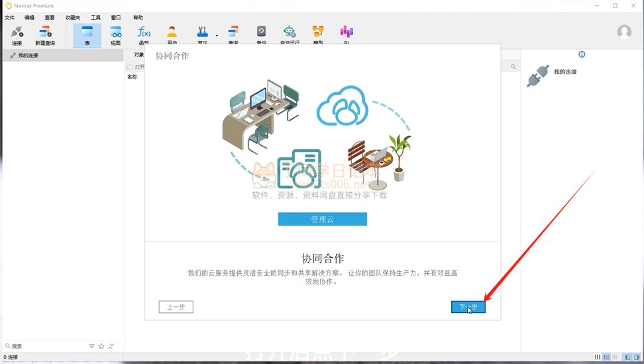Select the Table (表) toolbar icon
The width and height of the screenshot is (644, 364).
tap(87, 35)
